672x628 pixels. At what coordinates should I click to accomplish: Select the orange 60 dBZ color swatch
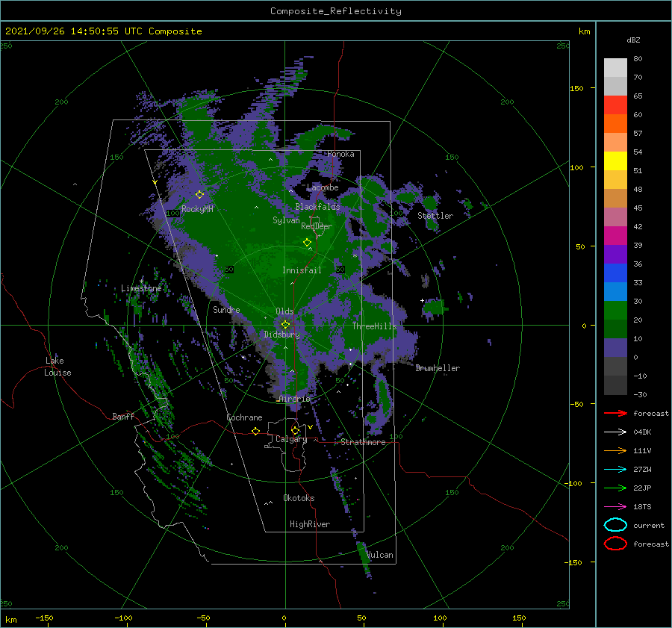click(x=615, y=123)
